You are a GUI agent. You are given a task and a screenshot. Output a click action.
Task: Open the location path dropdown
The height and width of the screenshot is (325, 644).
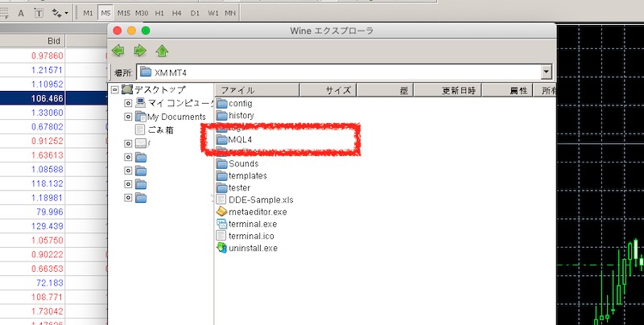click(546, 72)
